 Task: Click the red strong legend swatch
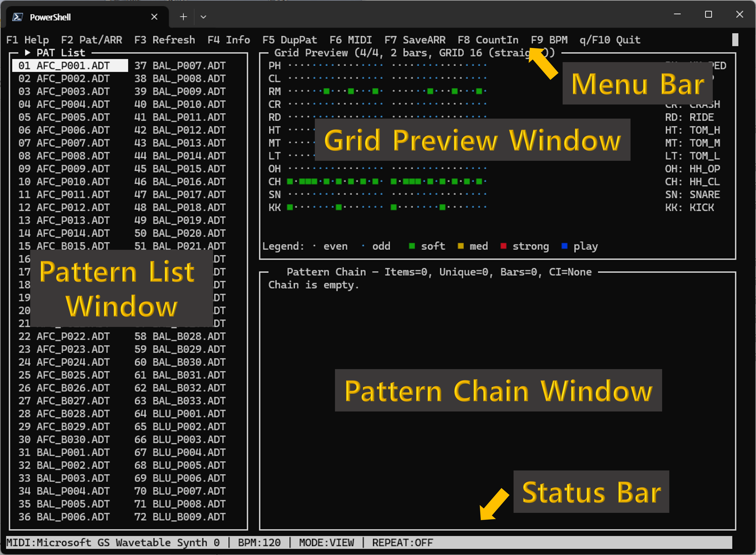pos(503,246)
